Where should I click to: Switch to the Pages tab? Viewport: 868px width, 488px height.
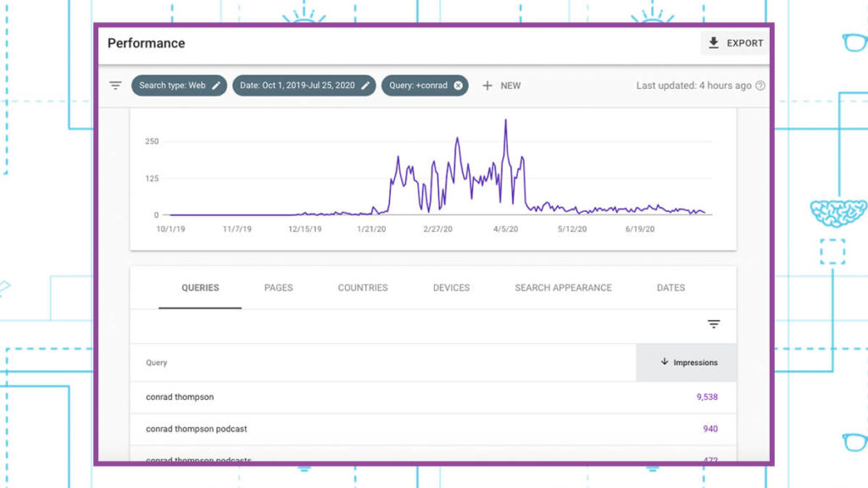click(278, 288)
